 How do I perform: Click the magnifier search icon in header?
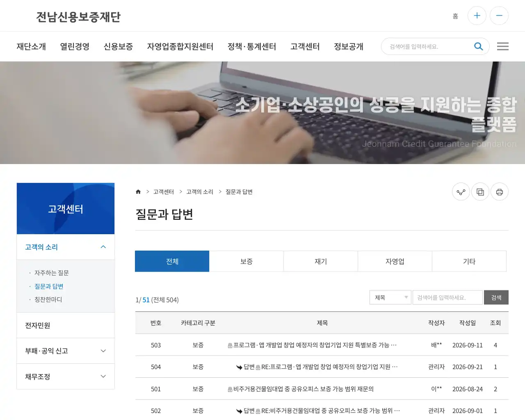point(478,46)
